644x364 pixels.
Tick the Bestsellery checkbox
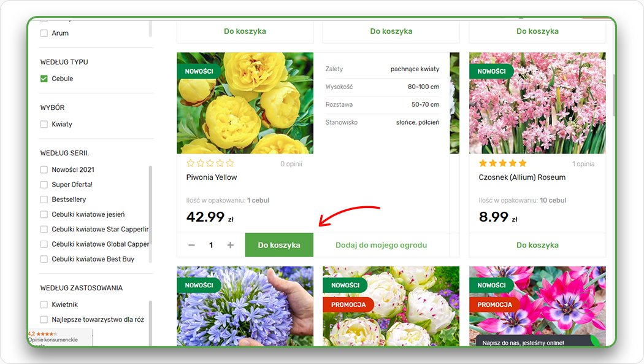[x=44, y=199]
